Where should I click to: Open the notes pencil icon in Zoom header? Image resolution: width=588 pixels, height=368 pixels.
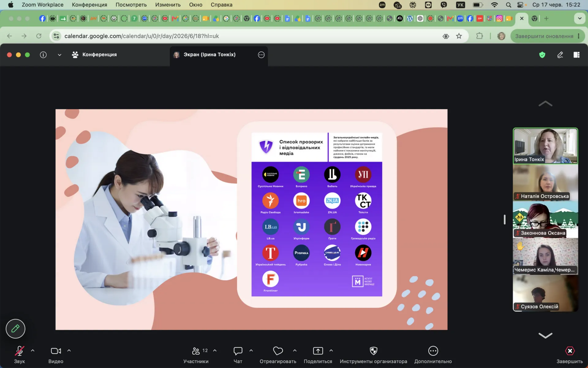point(560,55)
